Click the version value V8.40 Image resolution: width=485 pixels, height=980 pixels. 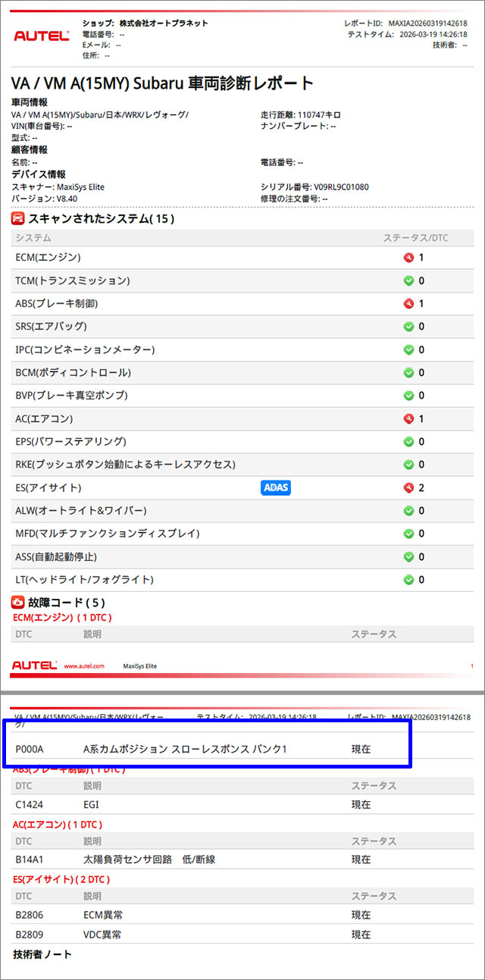pyautogui.click(x=67, y=198)
